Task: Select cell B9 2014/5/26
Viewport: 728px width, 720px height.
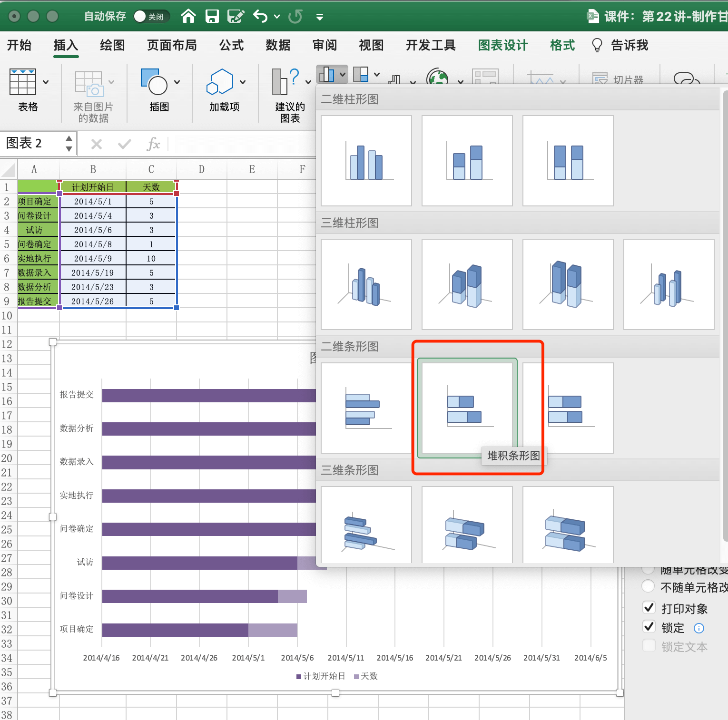Action: coord(93,301)
